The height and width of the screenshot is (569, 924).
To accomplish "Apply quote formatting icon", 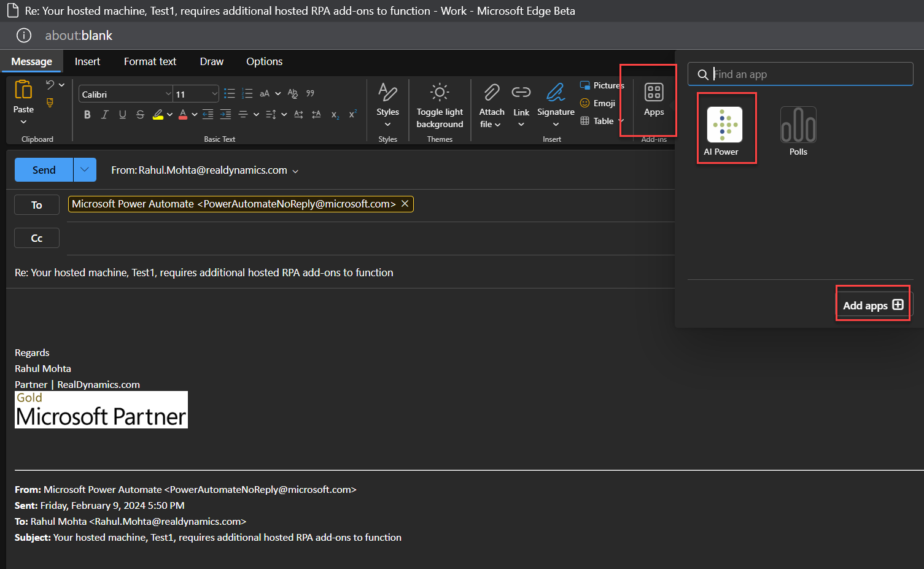I will click(310, 93).
